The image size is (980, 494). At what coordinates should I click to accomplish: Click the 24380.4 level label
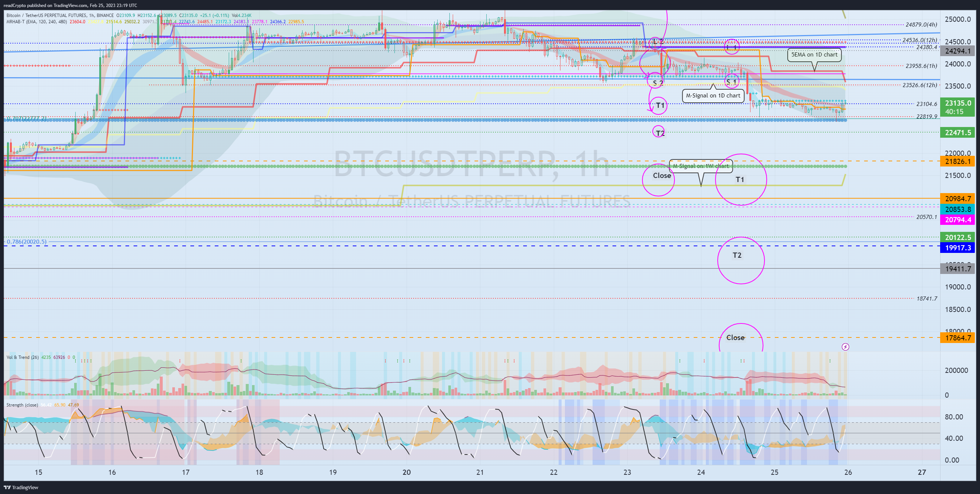[926, 47]
